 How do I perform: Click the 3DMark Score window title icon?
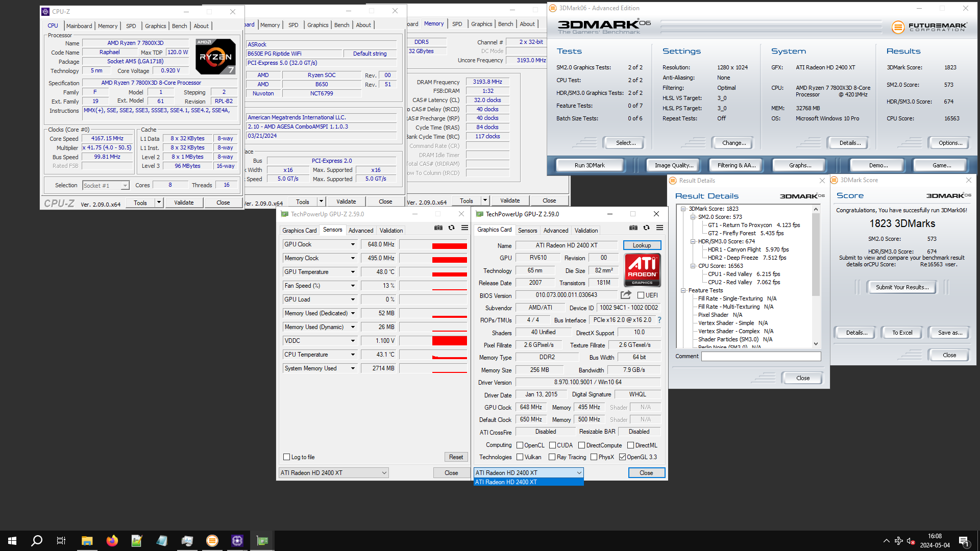pos(834,180)
